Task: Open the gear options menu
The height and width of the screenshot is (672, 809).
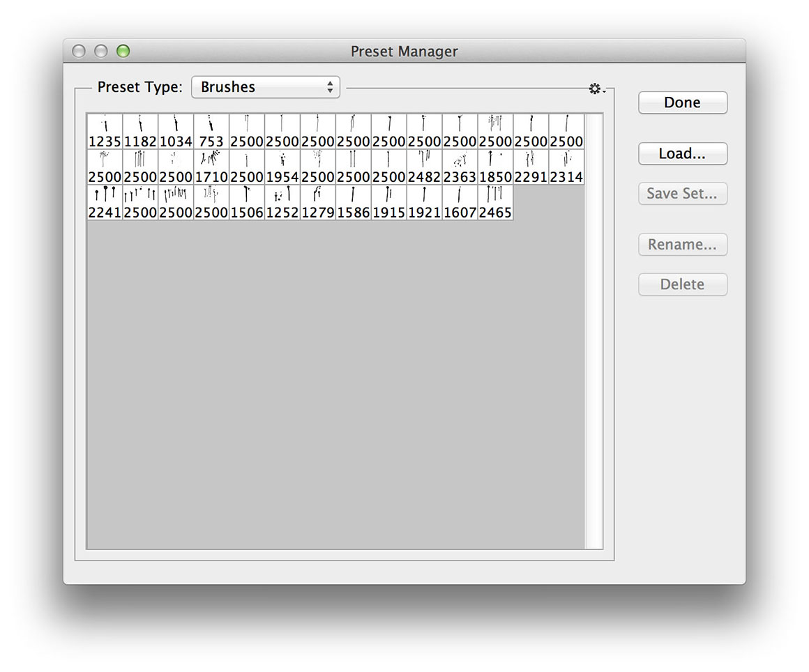Action: [x=595, y=89]
